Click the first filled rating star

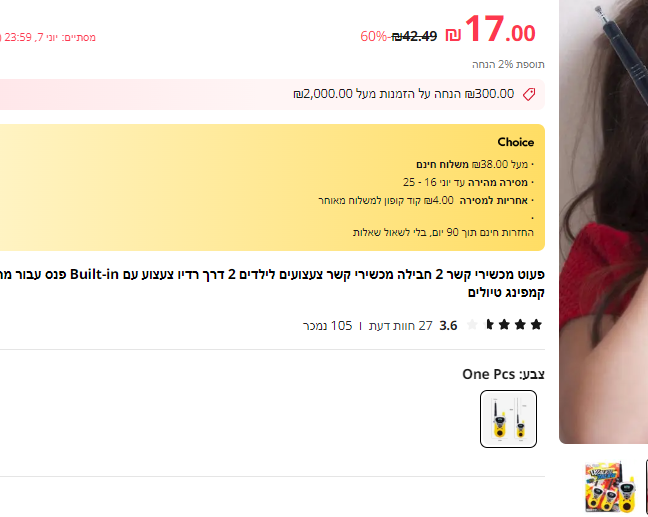[536, 325]
